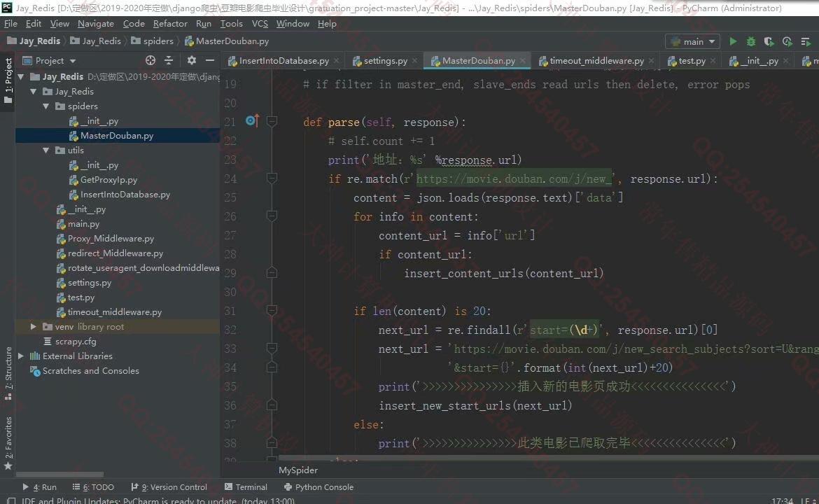Expand the venv library root folder
This screenshot has height=504, width=819.
point(34,326)
